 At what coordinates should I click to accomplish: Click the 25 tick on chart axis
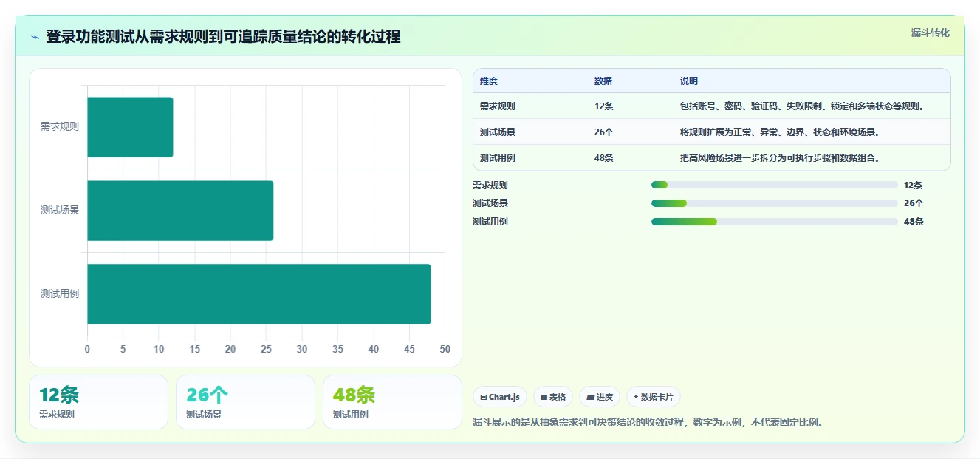[x=266, y=350]
